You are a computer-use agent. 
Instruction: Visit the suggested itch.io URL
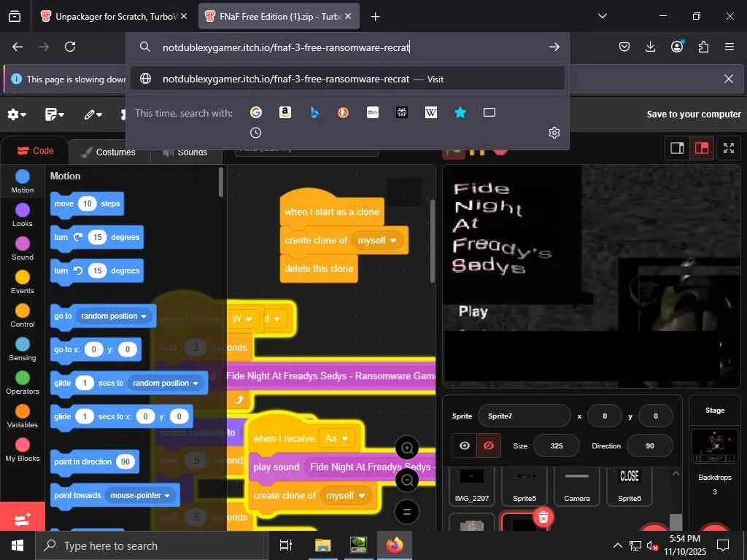coord(347,79)
